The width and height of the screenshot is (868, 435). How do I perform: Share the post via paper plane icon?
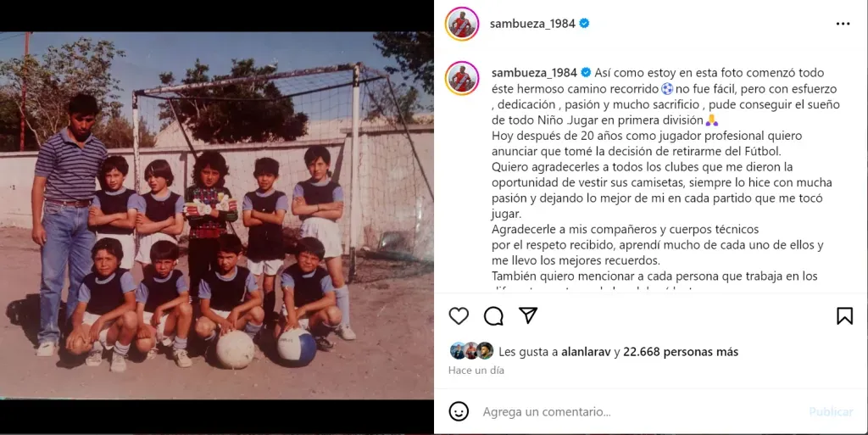528,315
